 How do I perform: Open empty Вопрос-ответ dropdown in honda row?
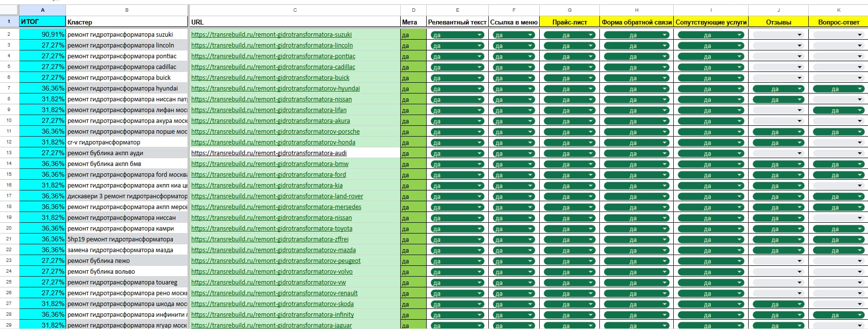(x=839, y=142)
